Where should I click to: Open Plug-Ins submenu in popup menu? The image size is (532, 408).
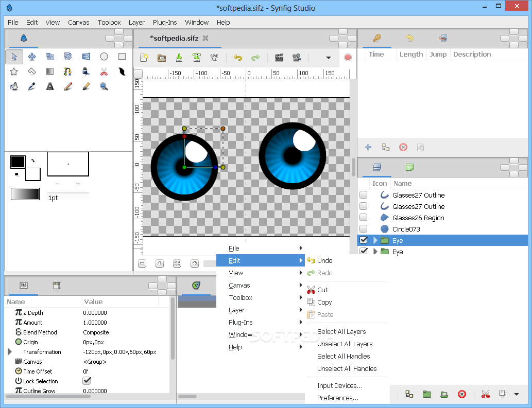click(x=261, y=322)
